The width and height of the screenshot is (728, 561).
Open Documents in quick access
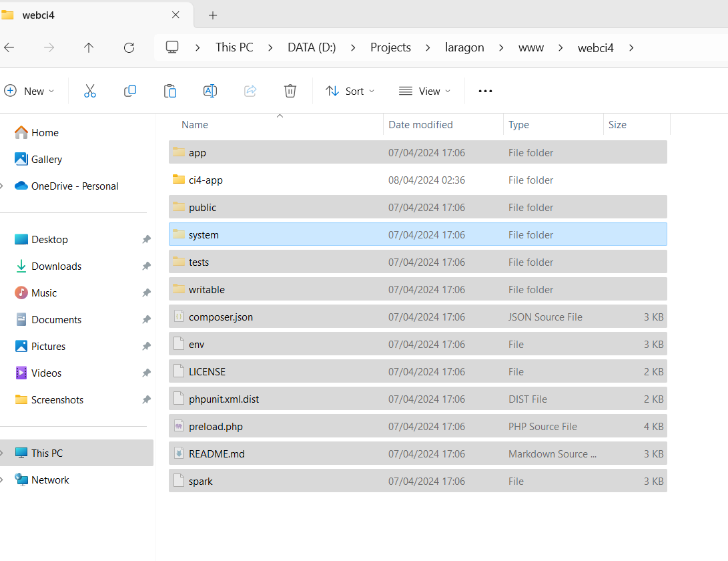tap(48, 319)
